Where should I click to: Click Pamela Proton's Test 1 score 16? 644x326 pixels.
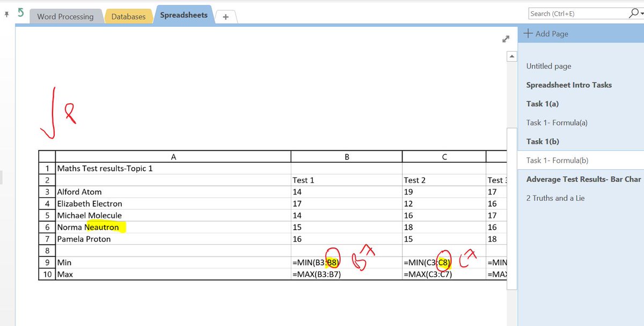[x=347, y=239]
